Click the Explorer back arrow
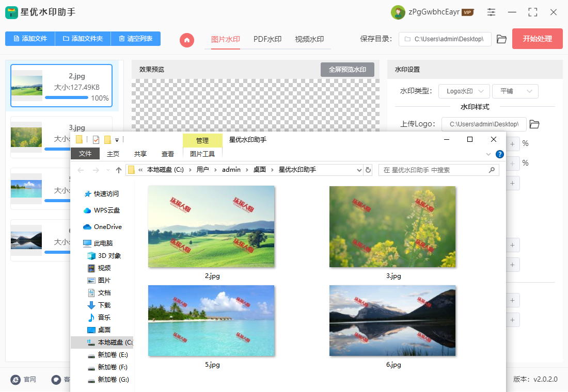The width and height of the screenshot is (568, 392). pyautogui.click(x=81, y=170)
